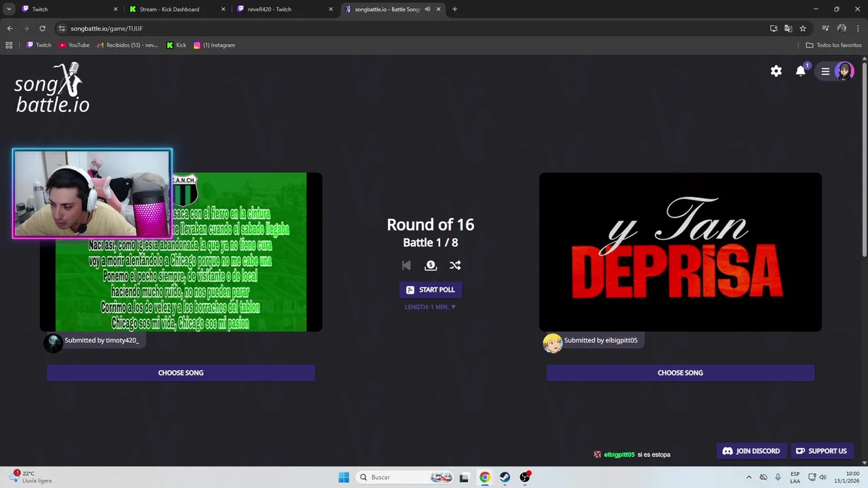Bookmark this page with the star
This screenshot has height=488, width=868.
tap(803, 28)
